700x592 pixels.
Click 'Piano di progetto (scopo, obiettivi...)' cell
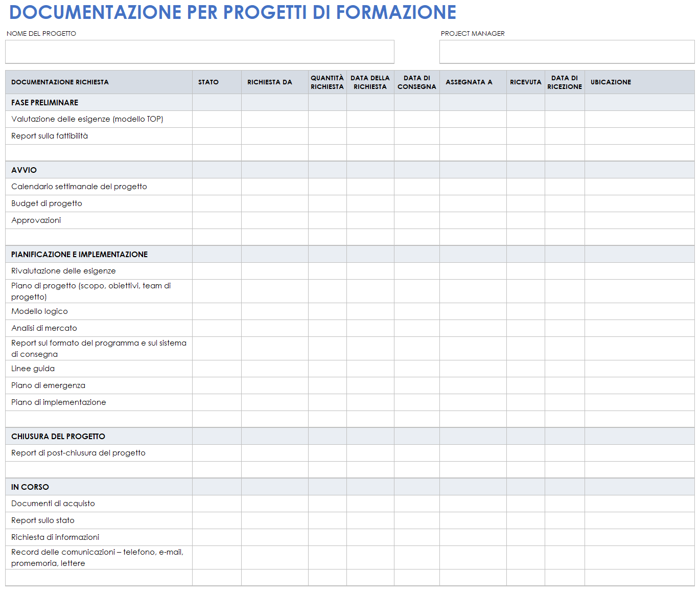99,291
